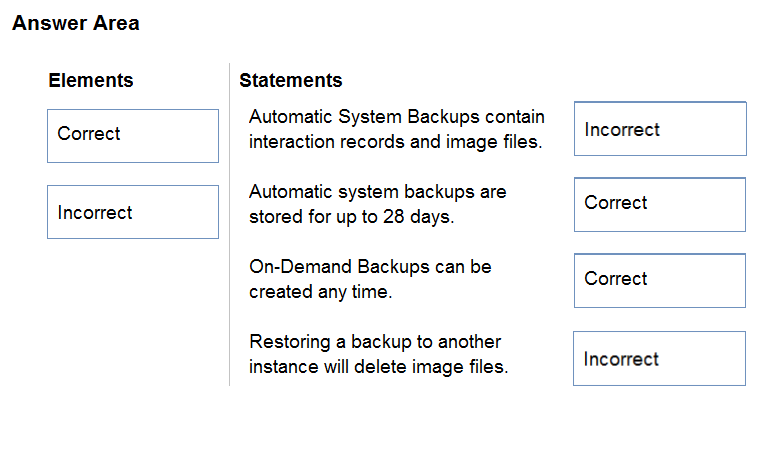This screenshot has height=469, width=784.
Task: Click the text 'Automatic system backups are'
Action: (378, 192)
